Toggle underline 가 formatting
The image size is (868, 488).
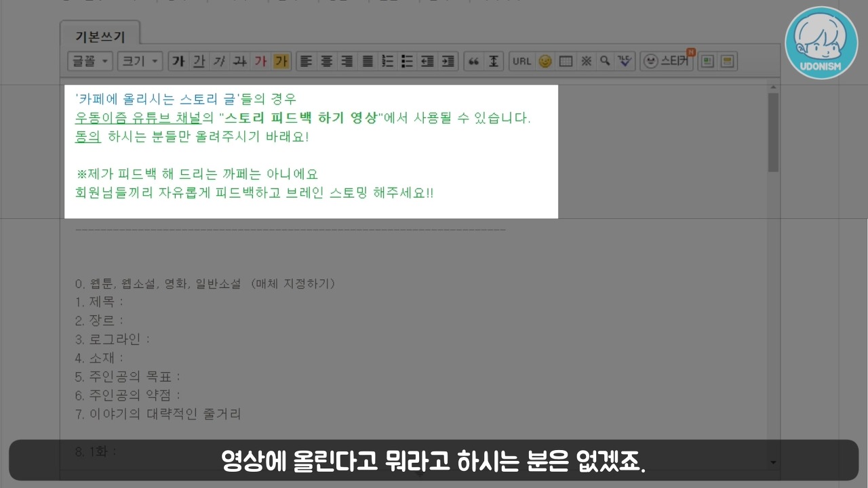click(199, 61)
